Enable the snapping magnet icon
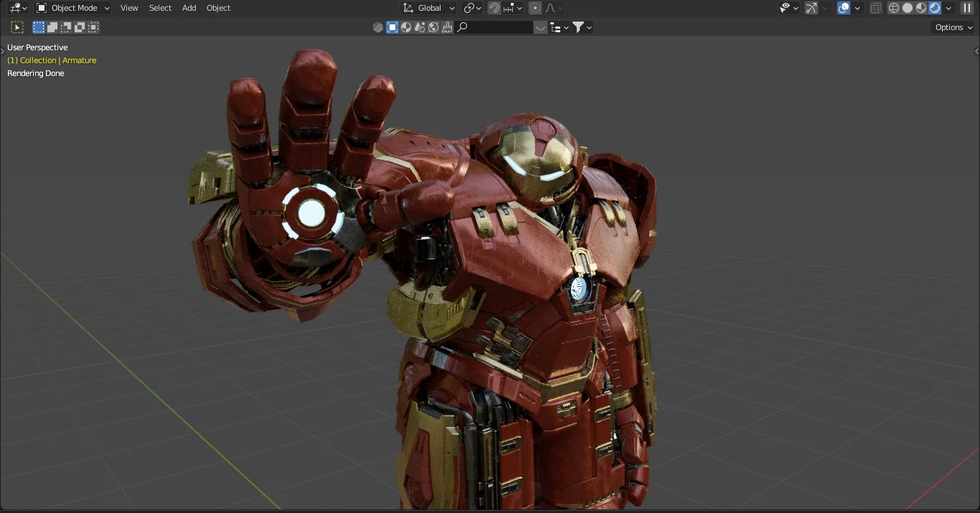Screen dimensions: 980x513 click(494, 8)
